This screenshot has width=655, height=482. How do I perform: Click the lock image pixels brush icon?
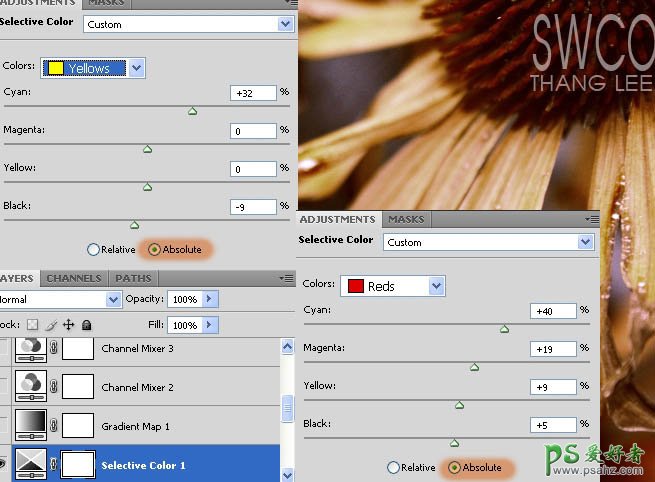pyautogui.click(x=49, y=325)
